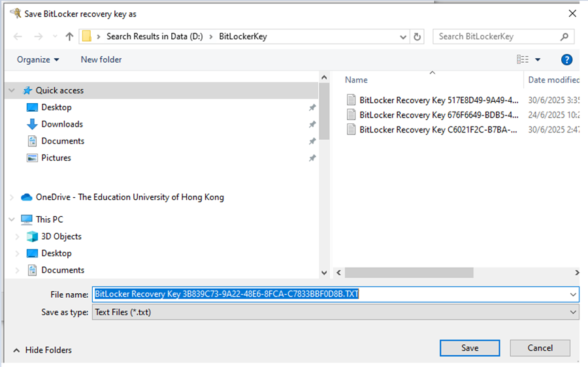Click the Forward navigation arrow

[39, 37]
